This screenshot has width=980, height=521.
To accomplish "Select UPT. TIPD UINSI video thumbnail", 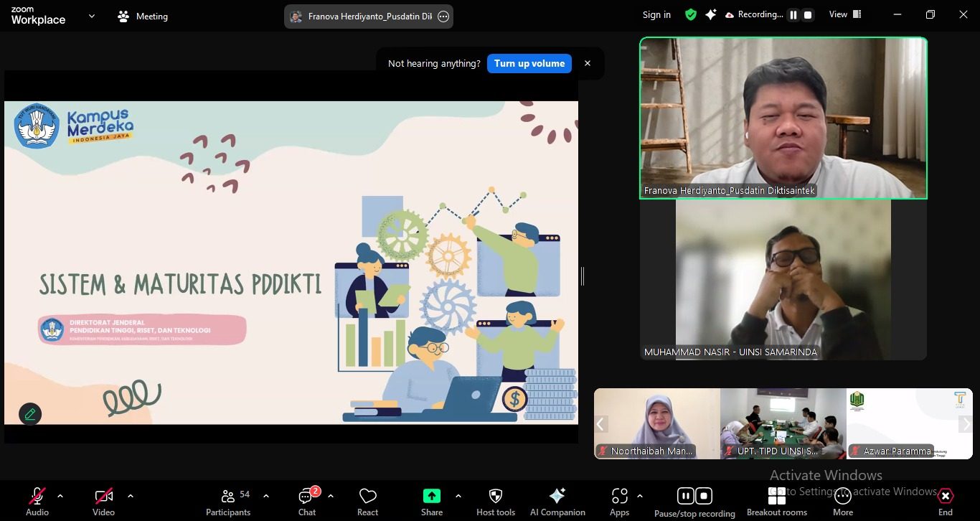I will click(x=783, y=423).
